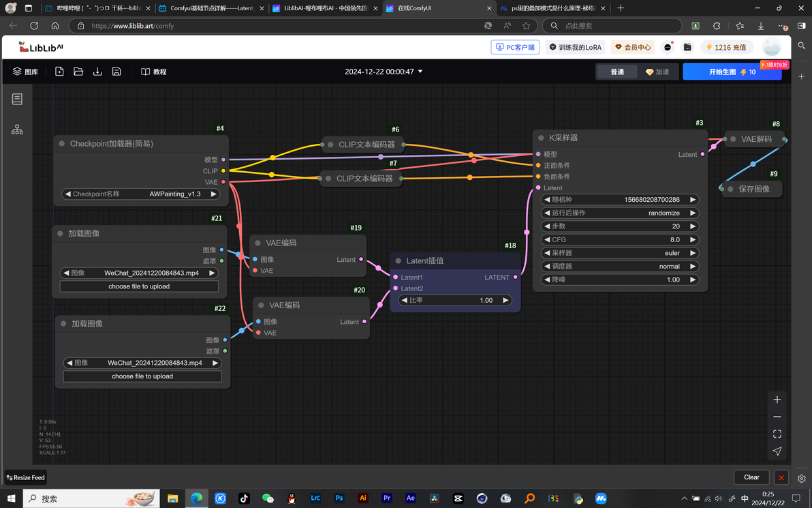Zoom in with the plus canvas icon
This screenshot has width=812, height=508.
(x=777, y=400)
